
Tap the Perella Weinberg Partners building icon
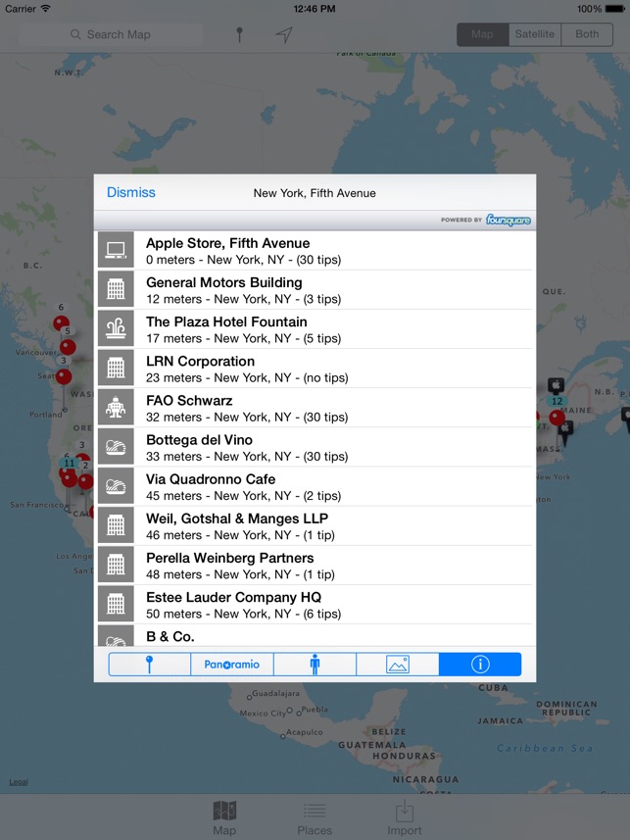[x=116, y=565]
